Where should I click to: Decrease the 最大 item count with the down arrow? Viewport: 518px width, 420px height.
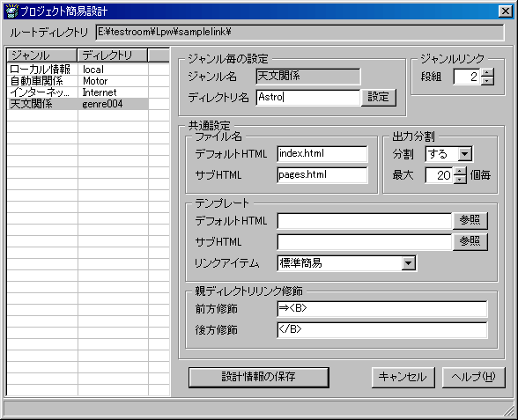(x=460, y=180)
